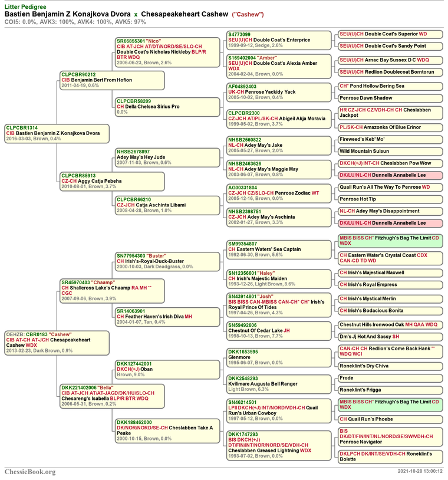Click Cheslabben Jackpot box
The image size is (448, 480).
click(390, 113)
